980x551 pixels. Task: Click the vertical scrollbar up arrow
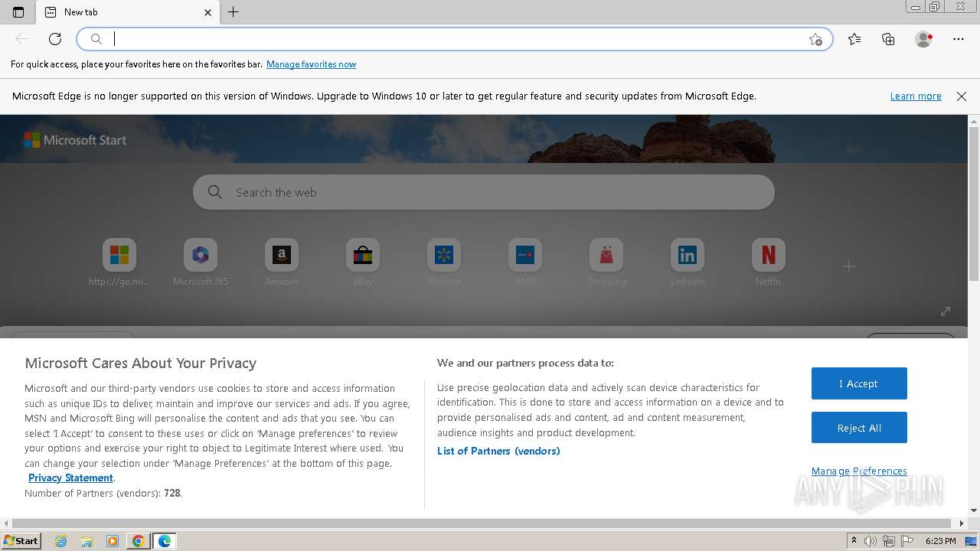coord(974,121)
